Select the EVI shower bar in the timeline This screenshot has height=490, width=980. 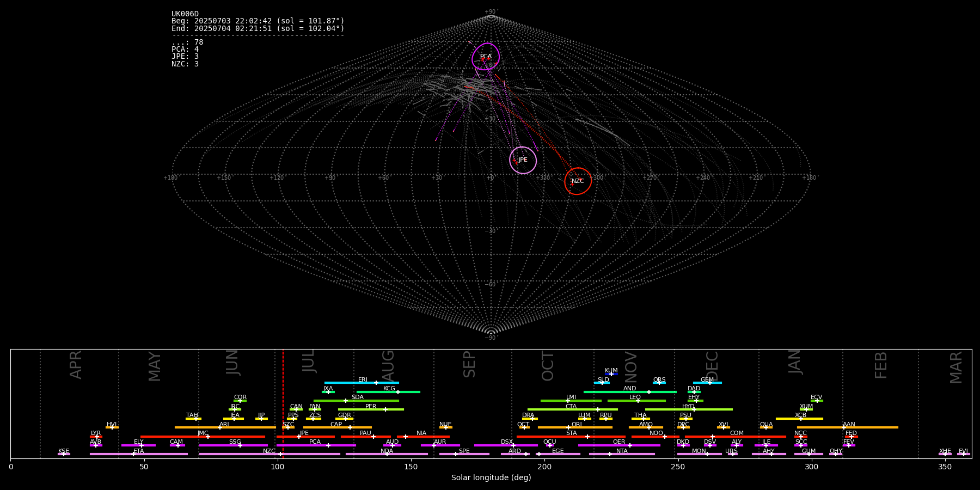click(x=964, y=454)
